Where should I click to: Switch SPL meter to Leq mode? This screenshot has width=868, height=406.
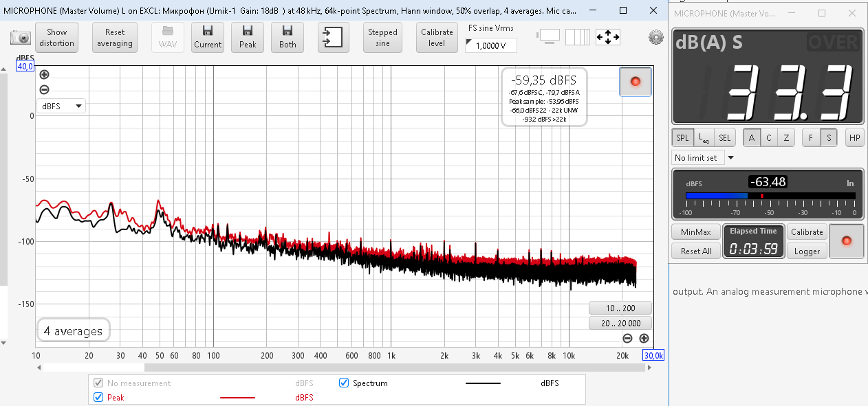click(x=704, y=137)
